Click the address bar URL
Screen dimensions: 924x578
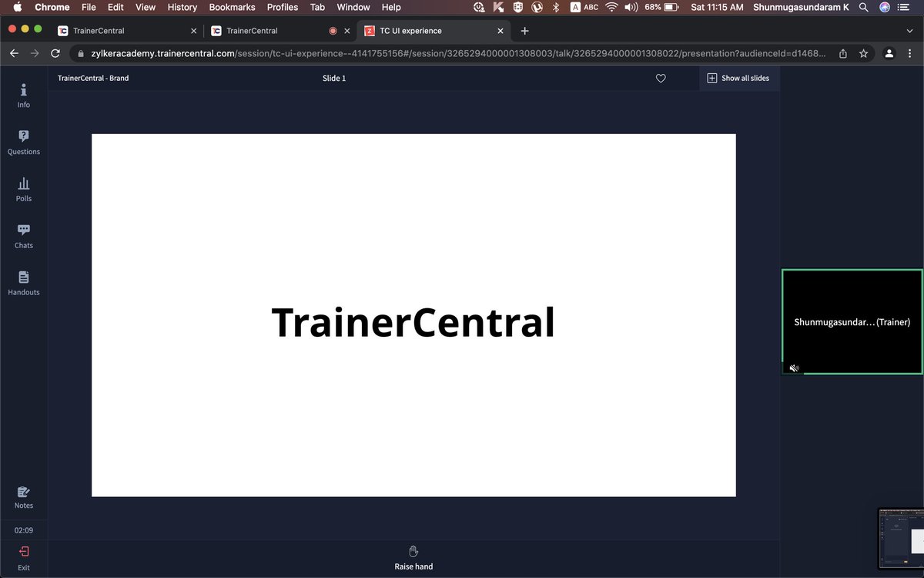pos(459,53)
